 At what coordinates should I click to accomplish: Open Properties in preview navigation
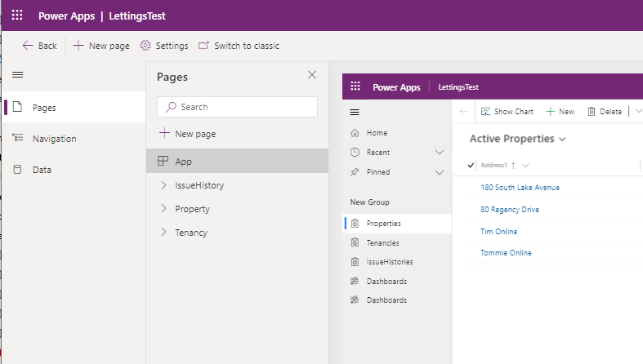pyautogui.click(x=397, y=223)
